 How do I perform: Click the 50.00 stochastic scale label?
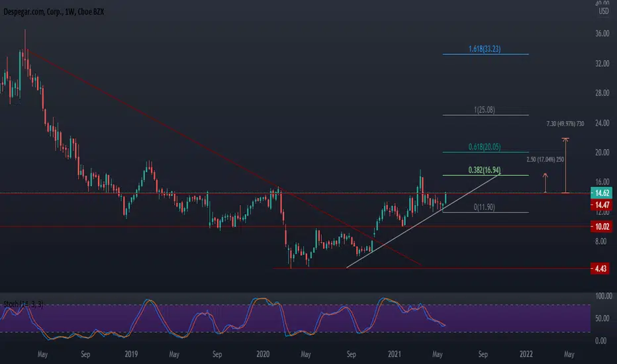(601, 318)
